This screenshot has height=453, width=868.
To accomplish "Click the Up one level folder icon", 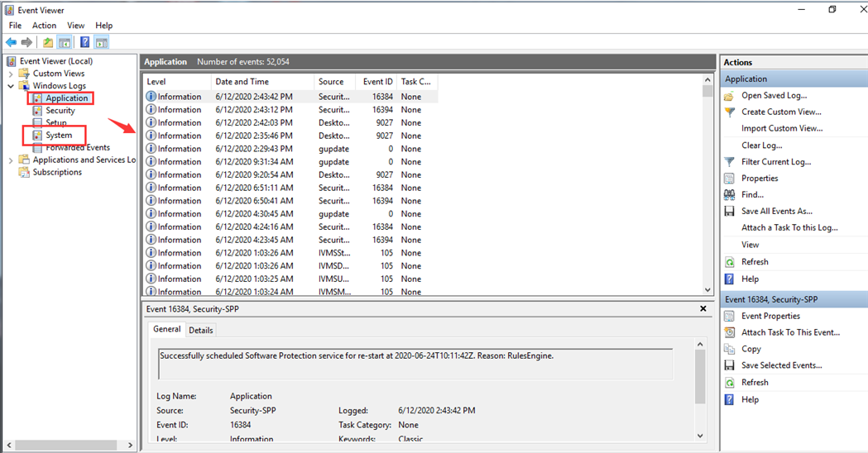I will (x=48, y=42).
